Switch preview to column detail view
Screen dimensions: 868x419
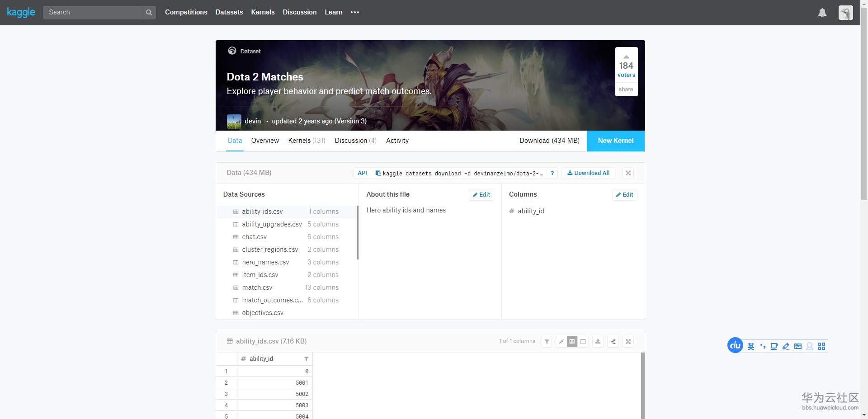coord(583,342)
